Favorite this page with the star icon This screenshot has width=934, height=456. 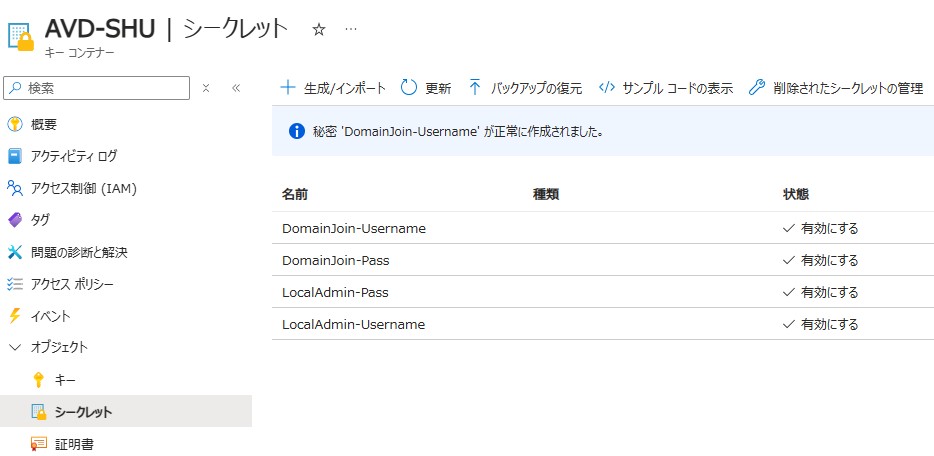pyautogui.click(x=319, y=30)
